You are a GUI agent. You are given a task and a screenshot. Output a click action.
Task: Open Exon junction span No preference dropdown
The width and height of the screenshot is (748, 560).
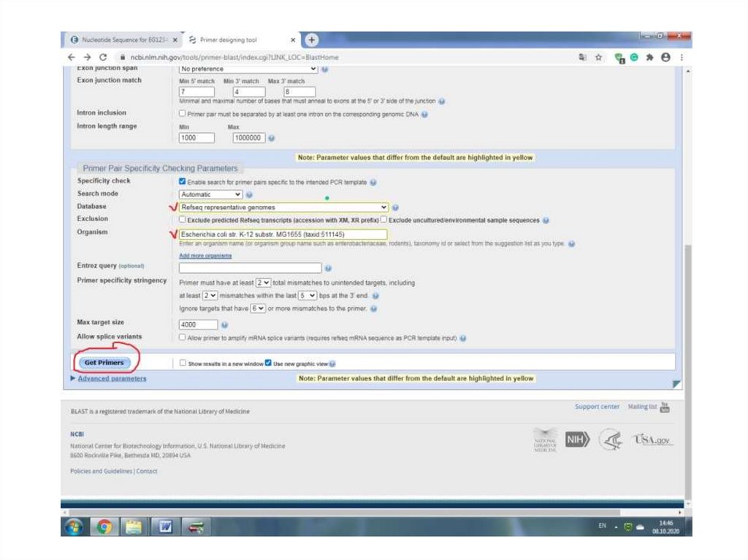tap(248, 69)
